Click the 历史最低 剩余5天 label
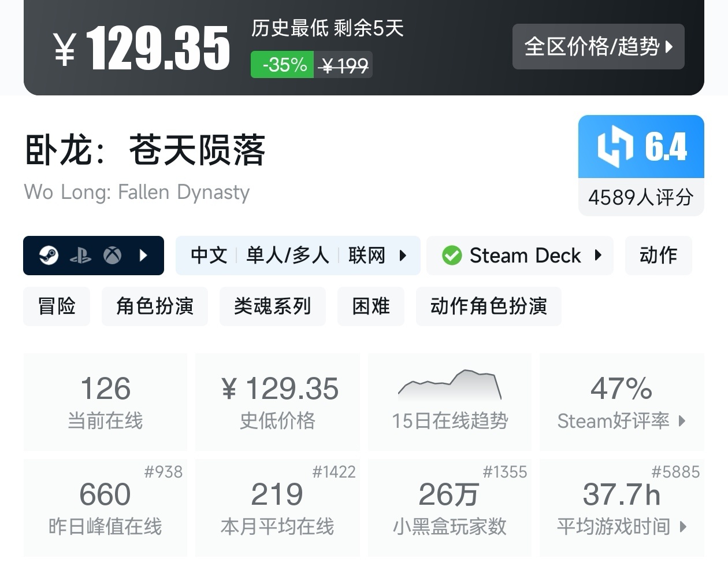Screen dimensions: 728x562 click(328, 27)
